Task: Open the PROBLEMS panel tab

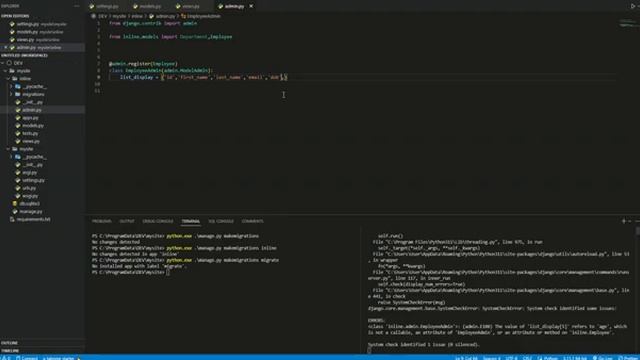Action: pyautogui.click(x=101, y=221)
